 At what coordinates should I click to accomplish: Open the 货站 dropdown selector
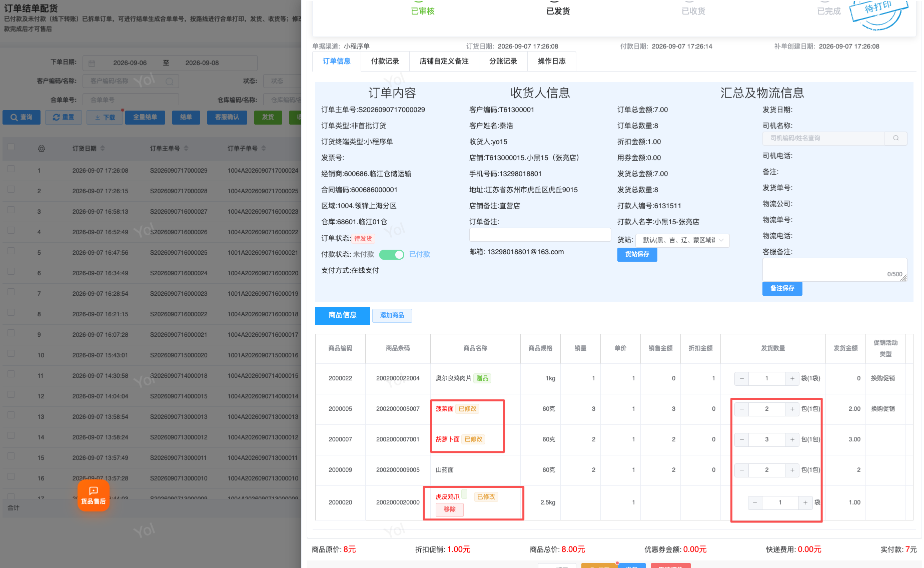pyautogui.click(x=682, y=240)
